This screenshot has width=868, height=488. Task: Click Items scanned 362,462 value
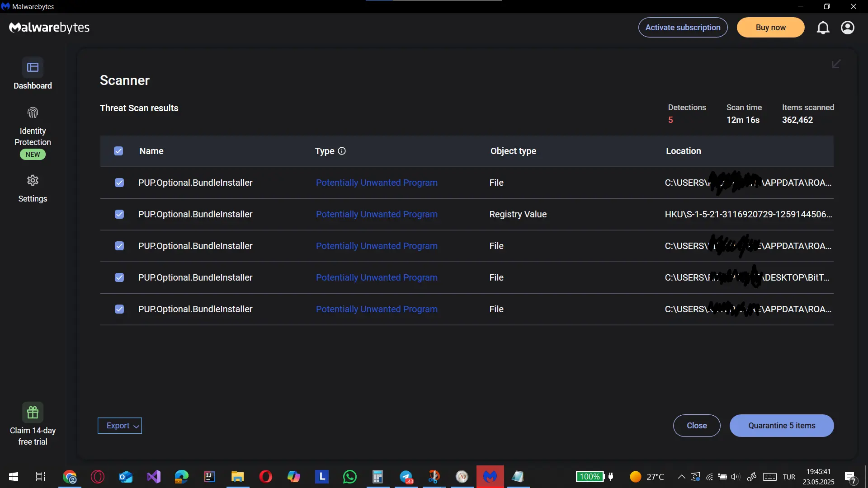pos(797,120)
